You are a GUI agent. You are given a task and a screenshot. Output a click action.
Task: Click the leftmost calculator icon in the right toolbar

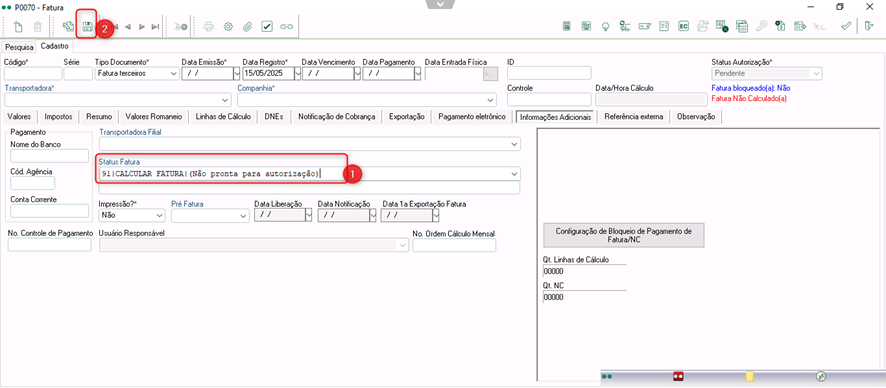point(567,26)
